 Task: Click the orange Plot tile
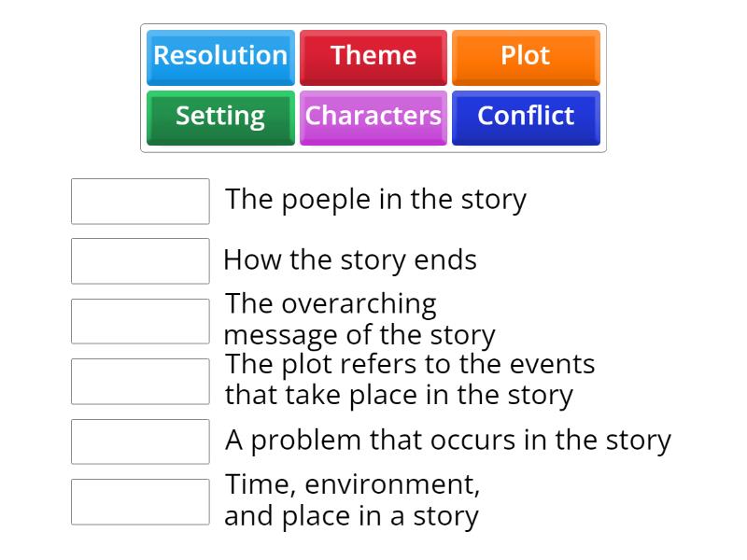point(526,56)
